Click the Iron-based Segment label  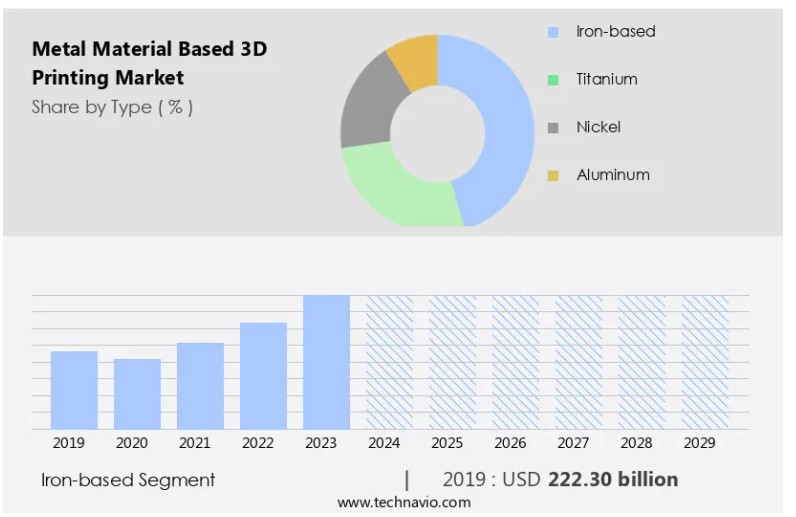point(128,480)
